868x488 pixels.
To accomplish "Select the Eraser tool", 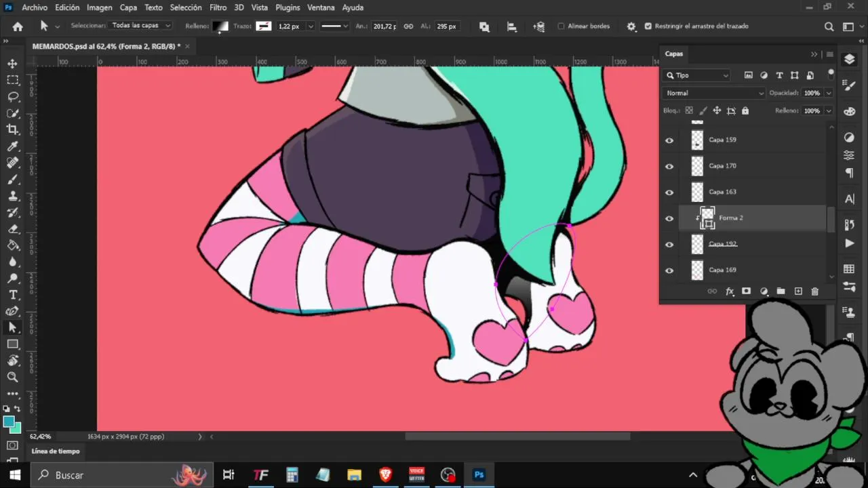I will 12,229.
